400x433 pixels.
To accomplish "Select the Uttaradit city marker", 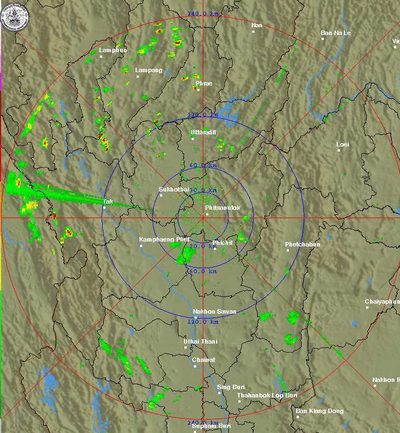I will pyautogui.click(x=193, y=138).
